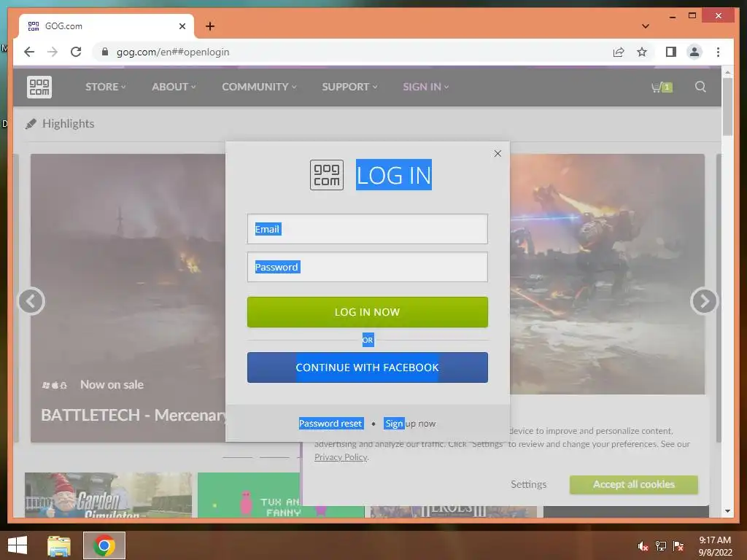Select the GOG.com browser tab

point(106,26)
